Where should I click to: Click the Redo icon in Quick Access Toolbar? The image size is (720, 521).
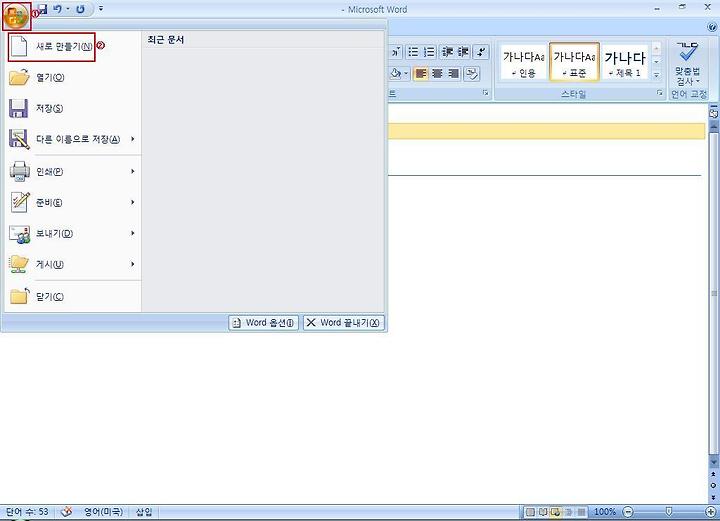[x=80, y=9]
